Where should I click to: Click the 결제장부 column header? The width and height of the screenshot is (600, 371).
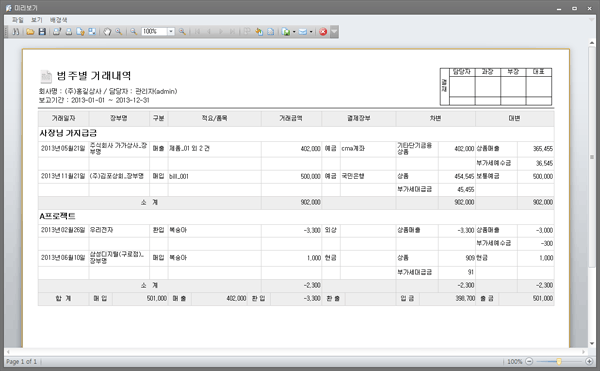[359, 119]
